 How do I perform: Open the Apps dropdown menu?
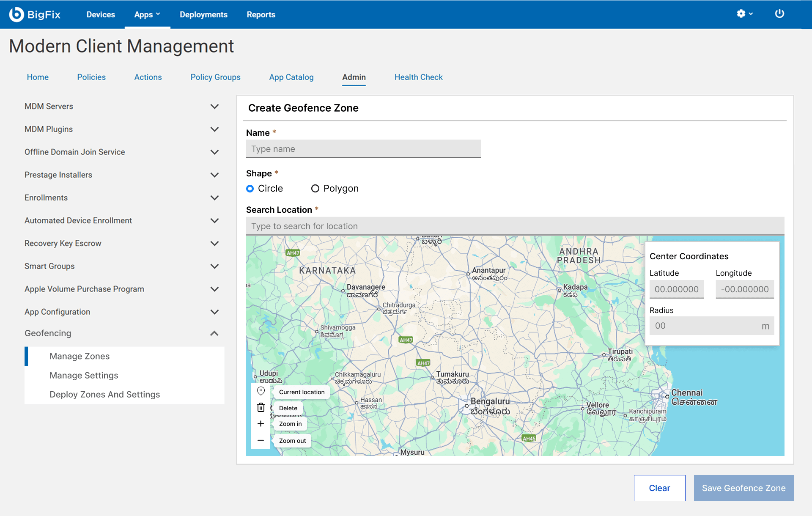(147, 14)
